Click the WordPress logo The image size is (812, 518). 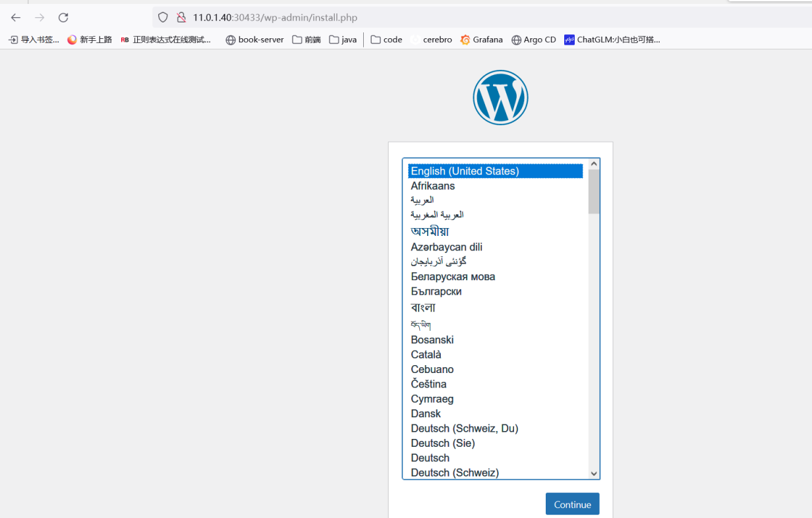point(500,98)
